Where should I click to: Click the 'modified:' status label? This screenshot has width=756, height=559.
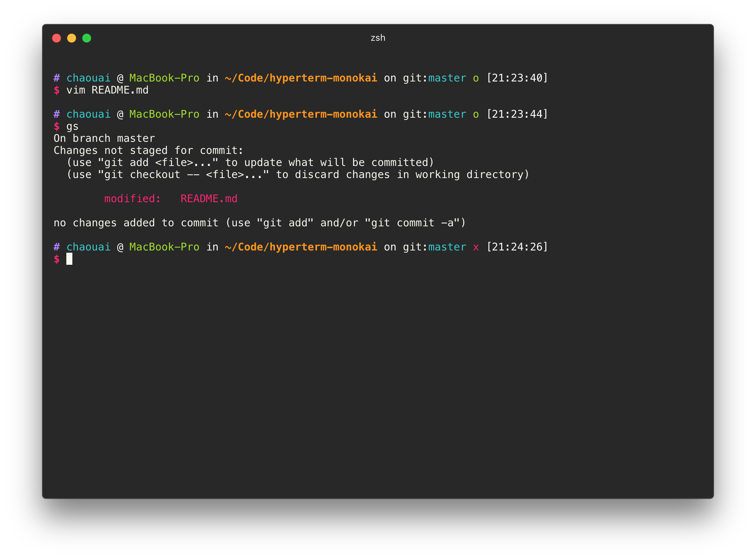pos(132,199)
